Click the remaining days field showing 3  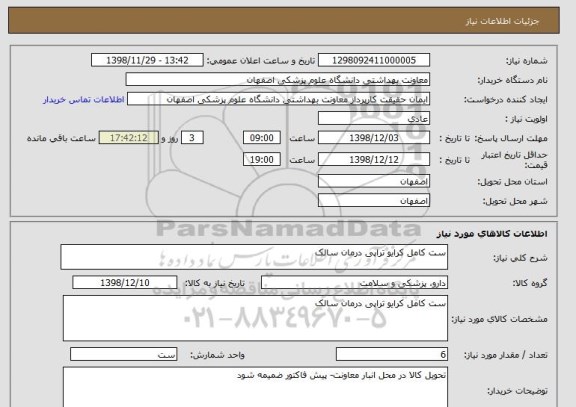point(192,138)
